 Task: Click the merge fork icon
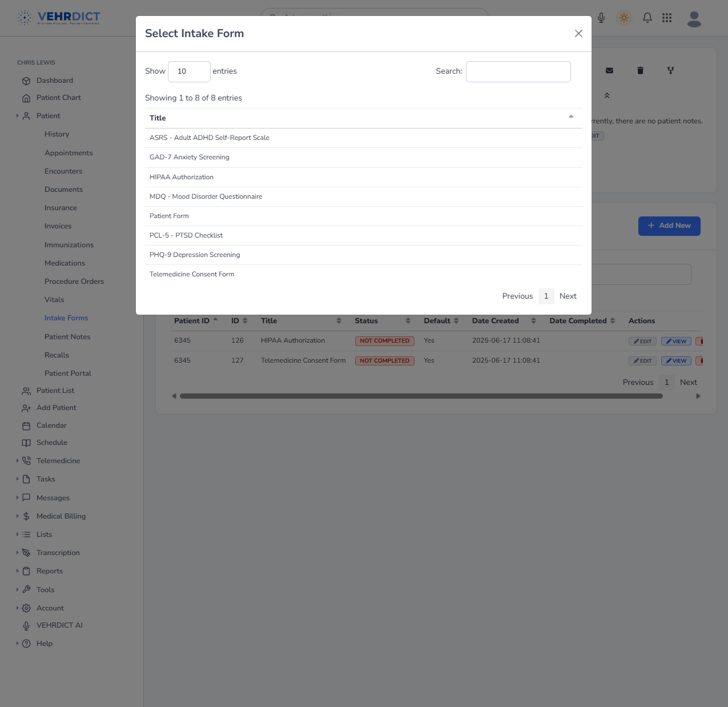(670, 70)
